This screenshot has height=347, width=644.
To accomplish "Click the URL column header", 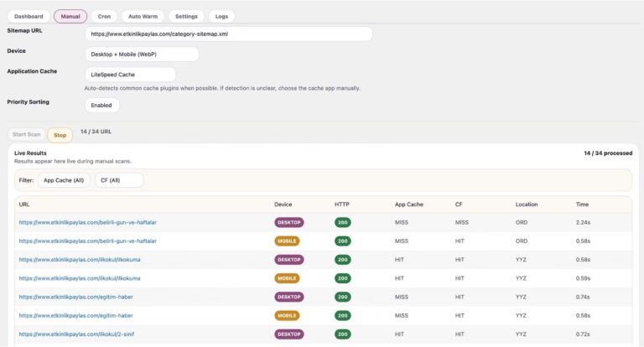I will click(24, 205).
